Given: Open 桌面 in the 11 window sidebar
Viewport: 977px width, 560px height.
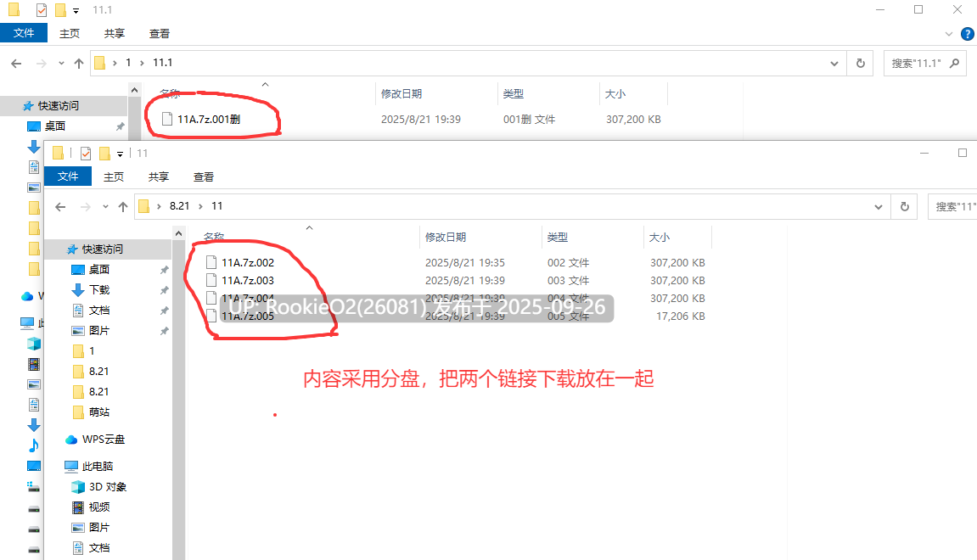Looking at the screenshot, I should pyautogui.click(x=99, y=269).
